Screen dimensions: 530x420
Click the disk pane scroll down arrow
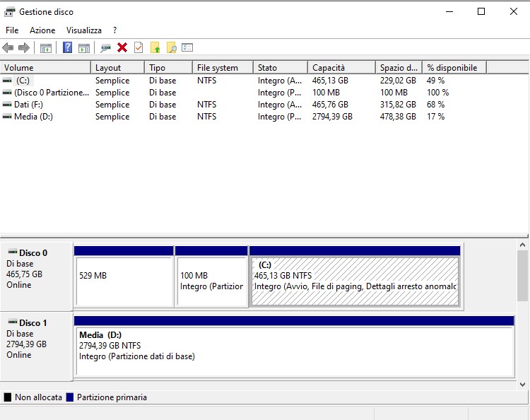[522, 385]
